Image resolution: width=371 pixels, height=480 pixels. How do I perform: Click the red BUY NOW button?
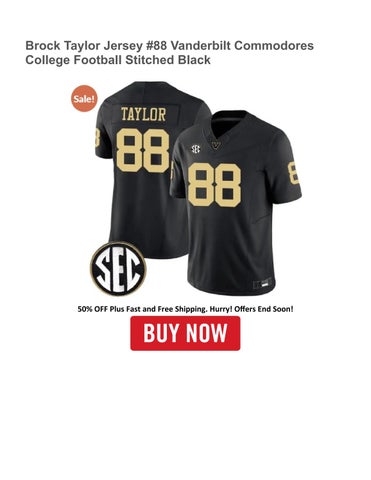(x=185, y=333)
